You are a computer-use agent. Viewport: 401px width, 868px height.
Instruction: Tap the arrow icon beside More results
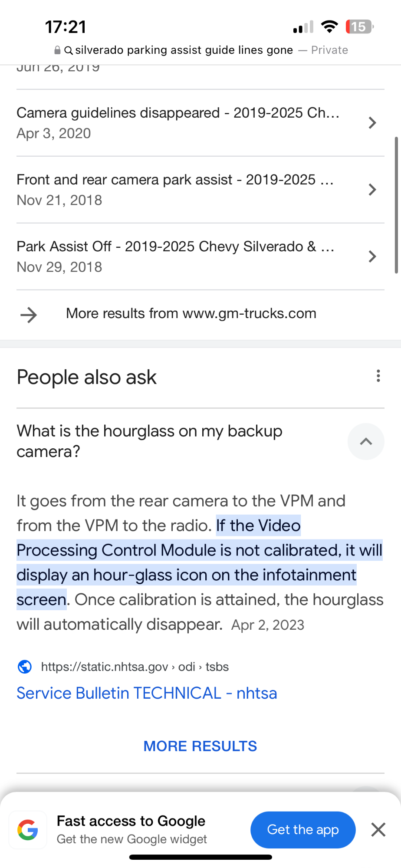pyautogui.click(x=29, y=315)
